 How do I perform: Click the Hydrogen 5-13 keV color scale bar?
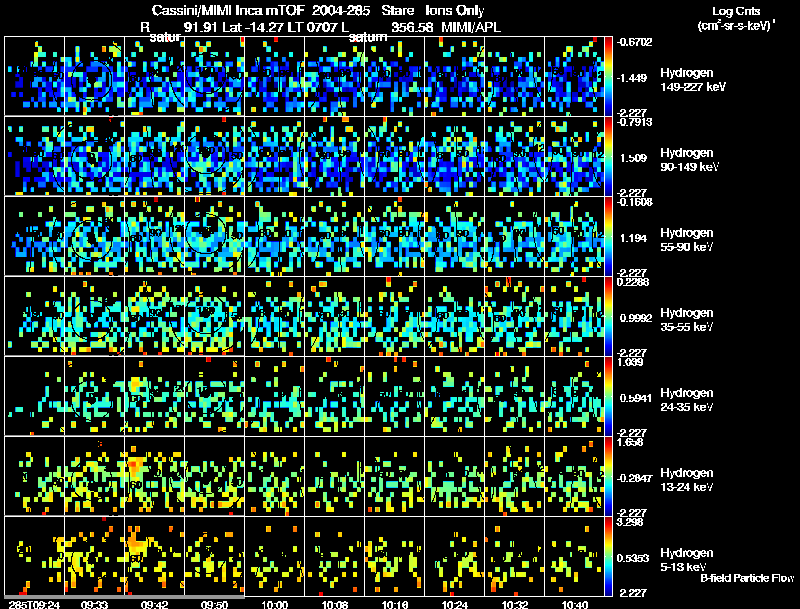608,556
